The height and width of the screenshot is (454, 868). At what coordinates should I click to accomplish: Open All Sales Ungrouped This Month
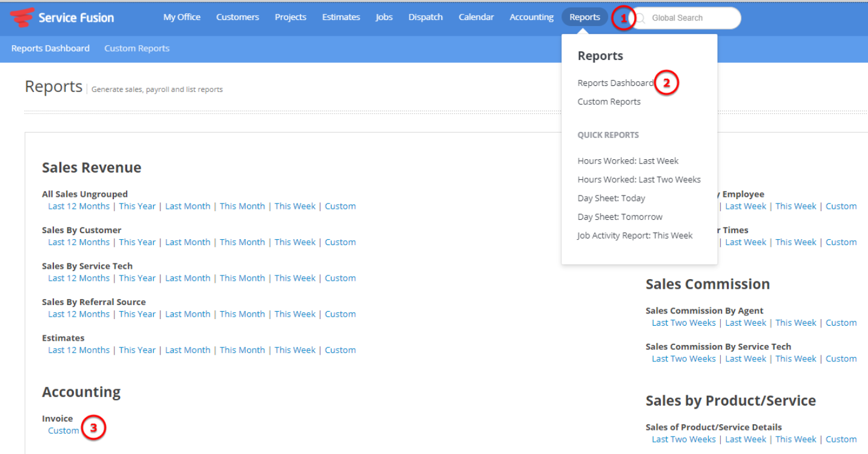(x=242, y=206)
